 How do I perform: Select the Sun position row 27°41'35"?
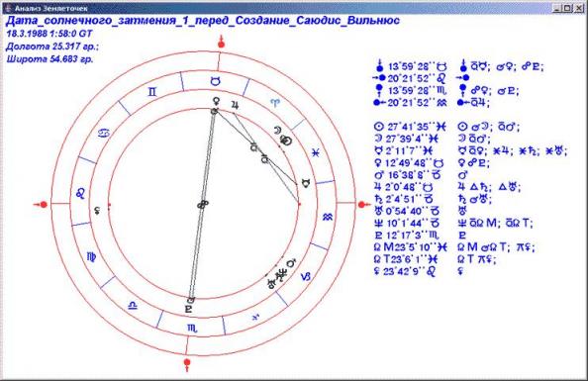[410, 127]
